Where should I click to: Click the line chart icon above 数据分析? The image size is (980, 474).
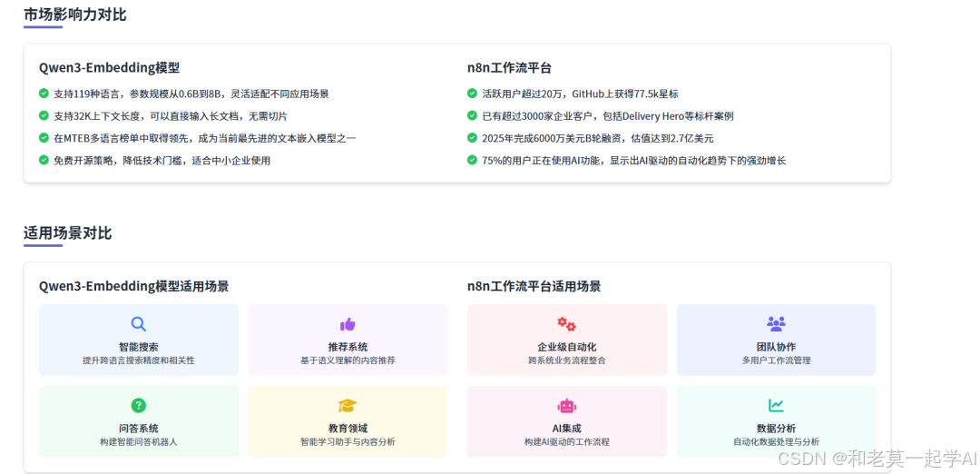pyautogui.click(x=776, y=405)
